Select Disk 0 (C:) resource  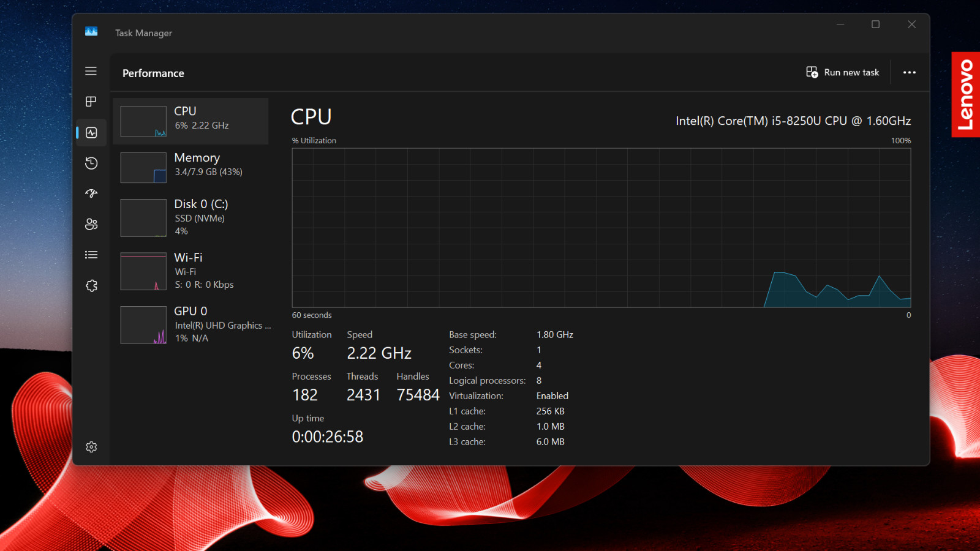190,217
